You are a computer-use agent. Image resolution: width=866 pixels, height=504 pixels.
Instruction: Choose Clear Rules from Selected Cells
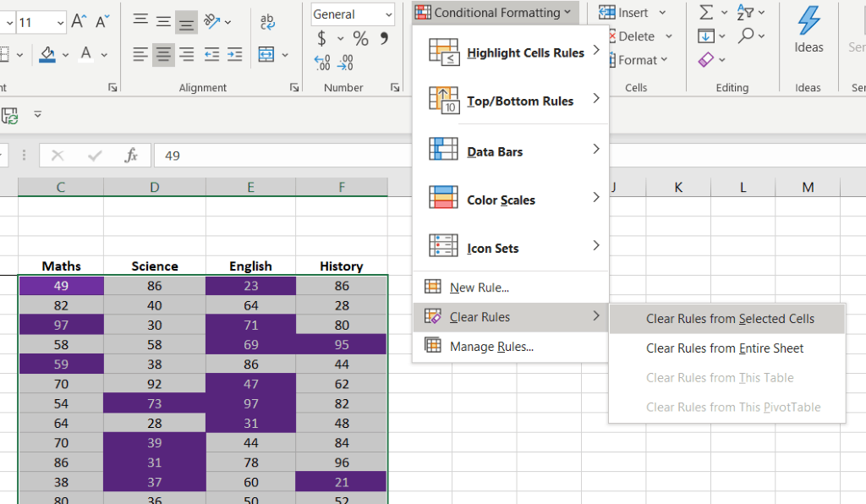point(726,319)
